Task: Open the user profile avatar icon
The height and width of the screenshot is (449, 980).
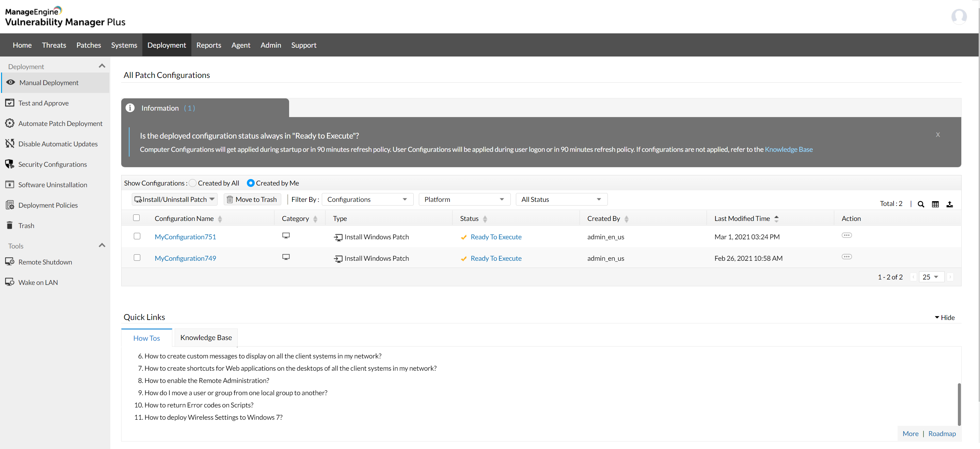Action: coord(959,17)
